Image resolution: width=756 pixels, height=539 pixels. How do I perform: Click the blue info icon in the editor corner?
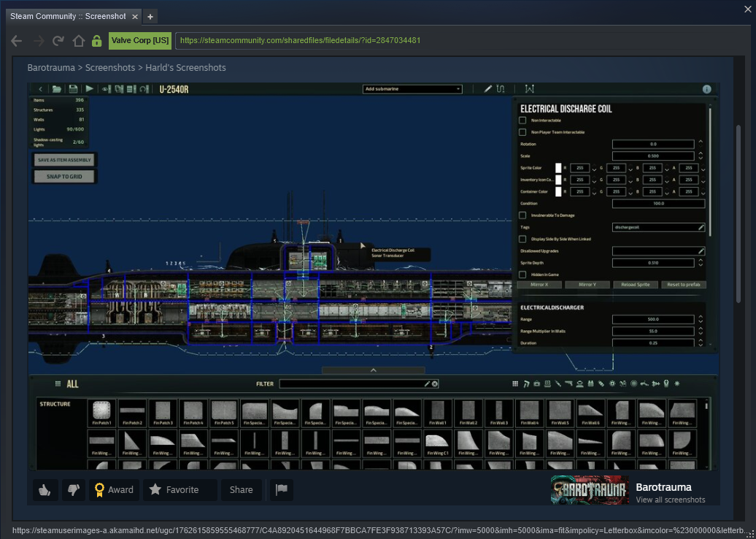coord(706,89)
